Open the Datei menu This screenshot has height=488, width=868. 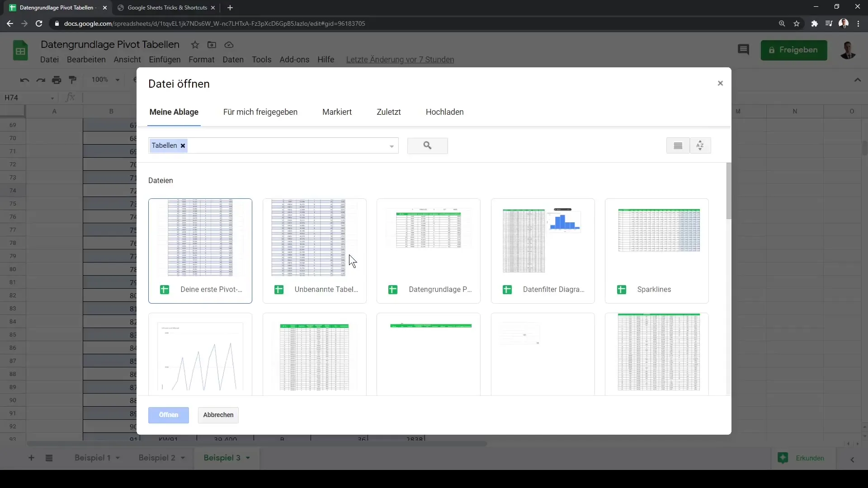pyautogui.click(x=49, y=60)
